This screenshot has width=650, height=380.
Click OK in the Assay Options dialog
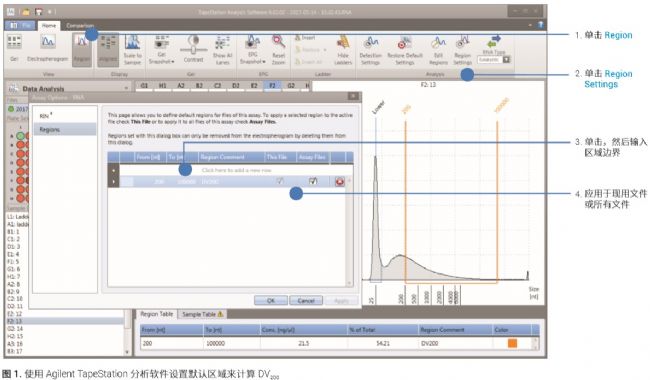coord(271,301)
